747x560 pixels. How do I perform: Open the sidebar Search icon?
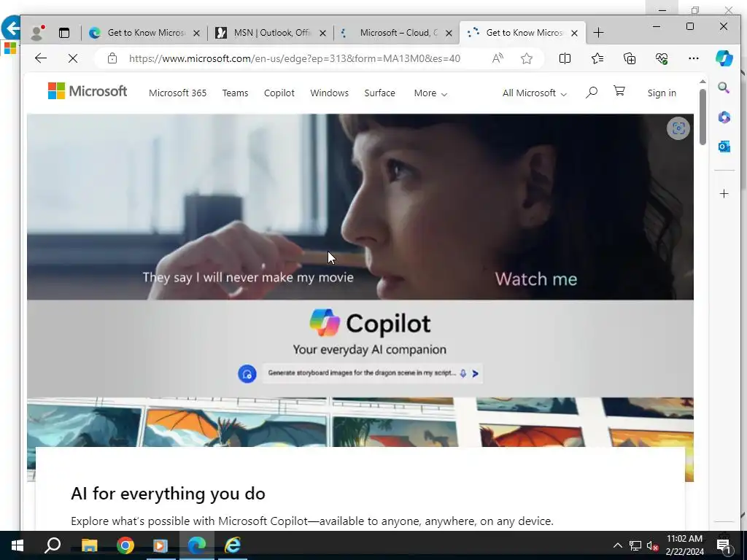point(724,87)
